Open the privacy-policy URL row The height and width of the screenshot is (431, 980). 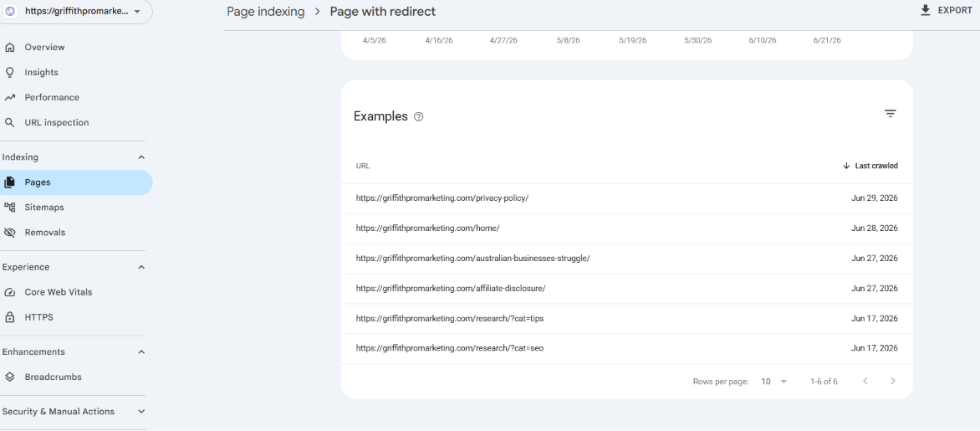(x=627, y=198)
